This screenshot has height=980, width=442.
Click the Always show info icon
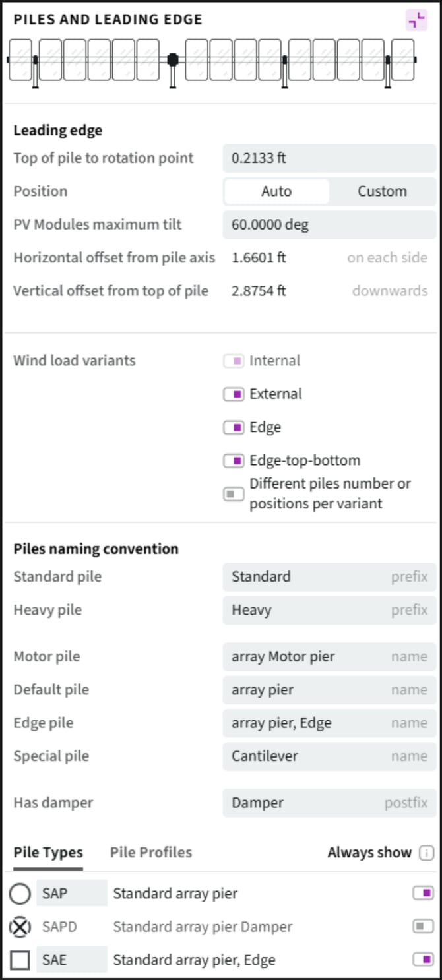point(427,853)
